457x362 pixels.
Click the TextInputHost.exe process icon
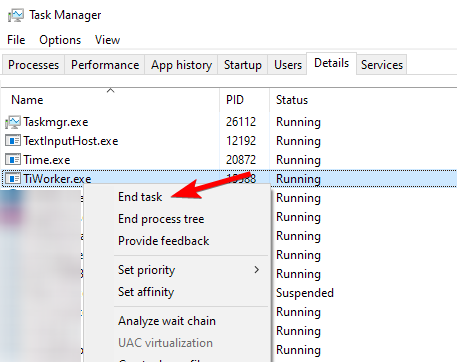point(13,141)
